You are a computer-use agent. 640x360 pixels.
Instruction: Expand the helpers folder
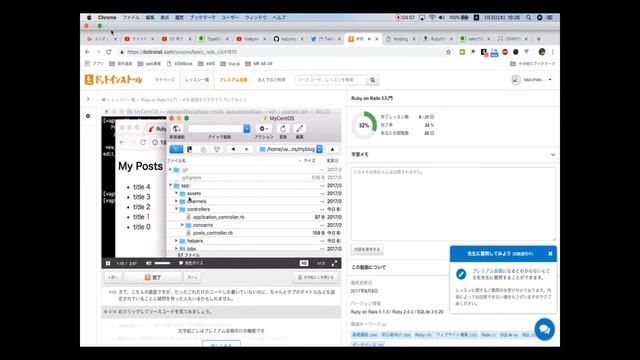coord(176,241)
